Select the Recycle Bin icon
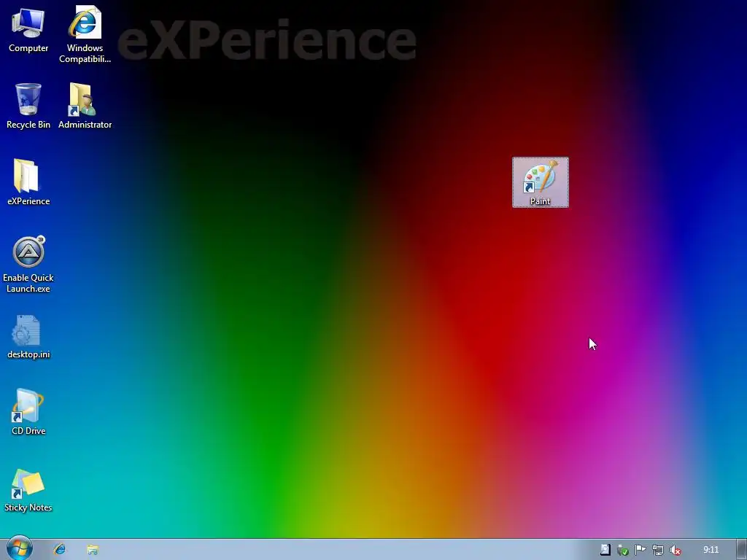Screen dimensions: 747x560 coord(28,106)
